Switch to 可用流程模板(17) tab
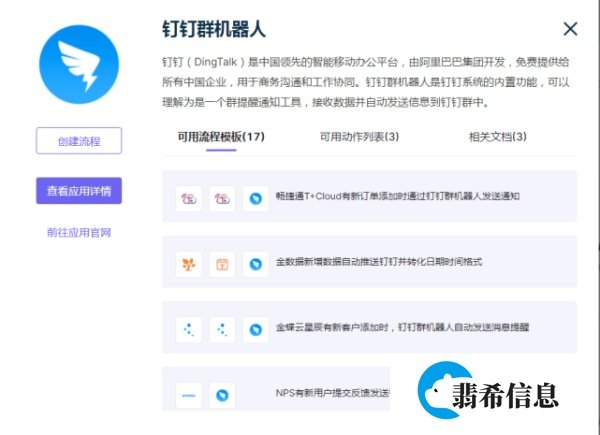 pyautogui.click(x=221, y=137)
